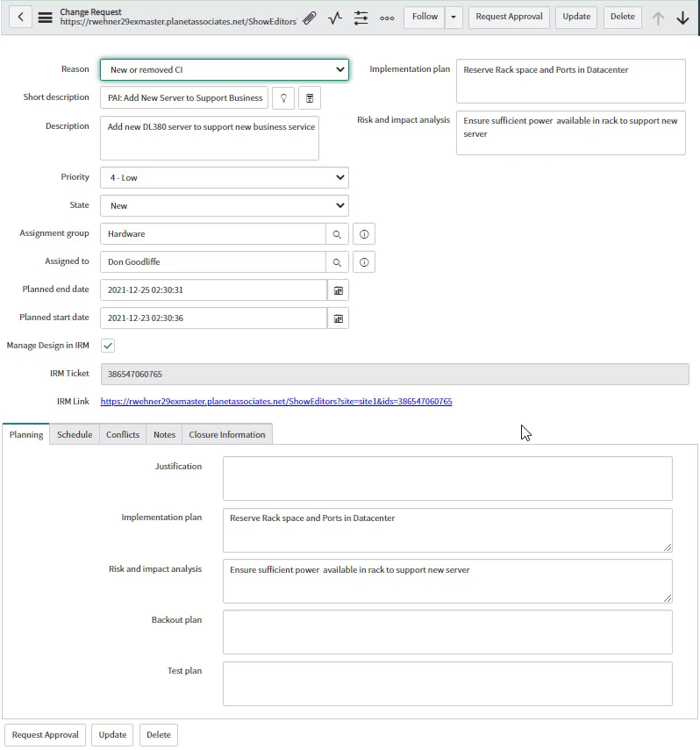Switch to the Notes tab

click(165, 434)
